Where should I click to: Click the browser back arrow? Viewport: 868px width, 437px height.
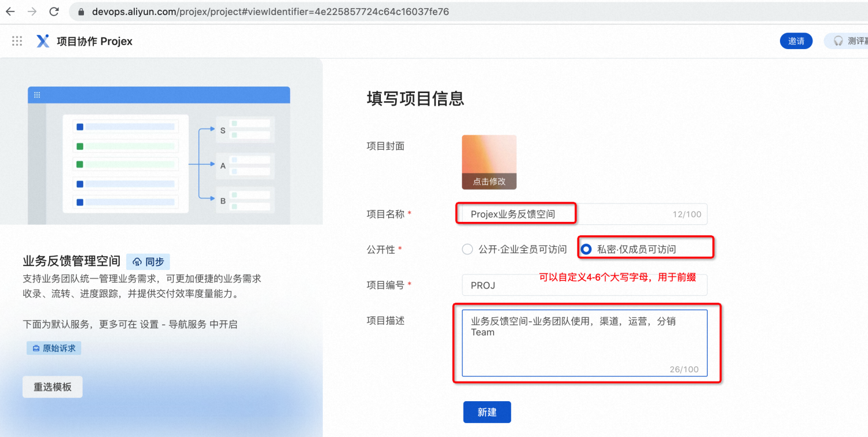coord(10,12)
